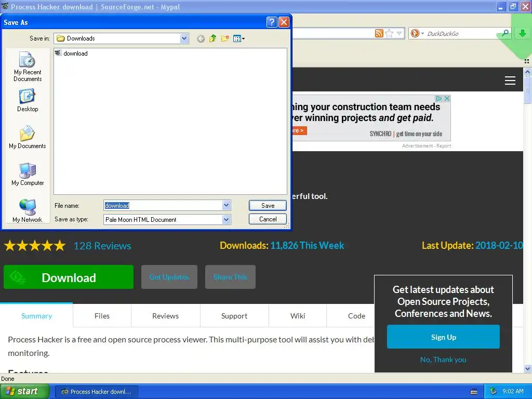Open the downloads green arrow button
The height and width of the screenshot is (399, 532).
click(x=523, y=33)
